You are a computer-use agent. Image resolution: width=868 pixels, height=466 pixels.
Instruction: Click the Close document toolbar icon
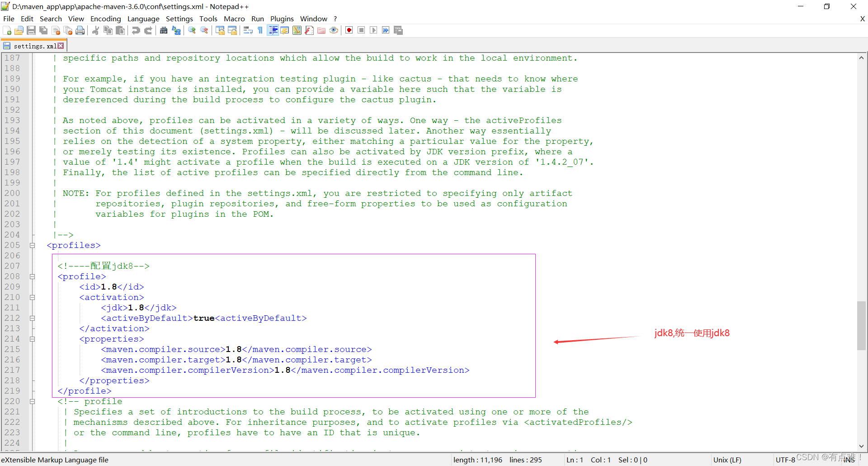(56, 30)
